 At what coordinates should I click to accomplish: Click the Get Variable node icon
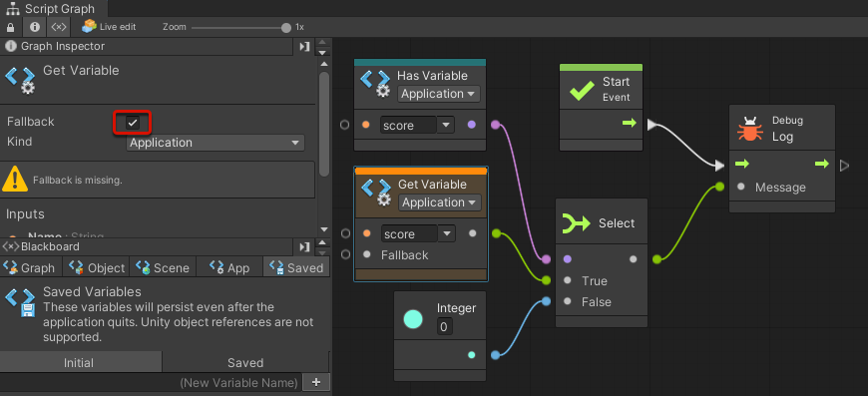[x=377, y=193]
